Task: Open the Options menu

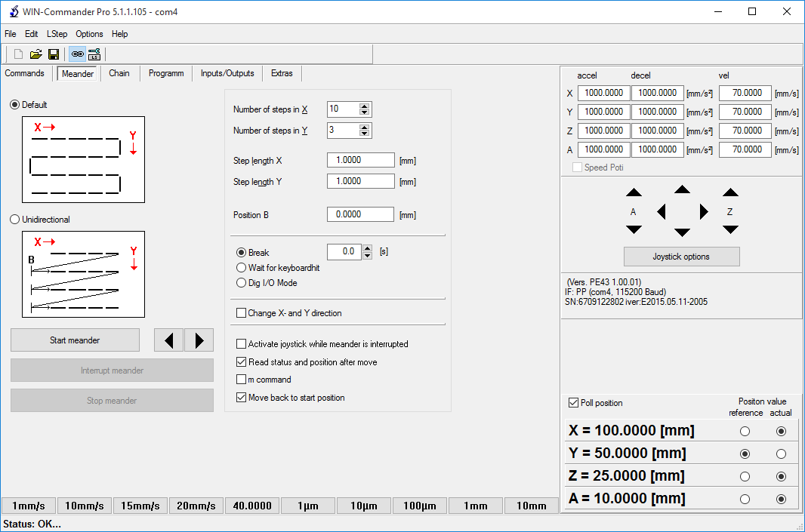Action: click(x=89, y=34)
